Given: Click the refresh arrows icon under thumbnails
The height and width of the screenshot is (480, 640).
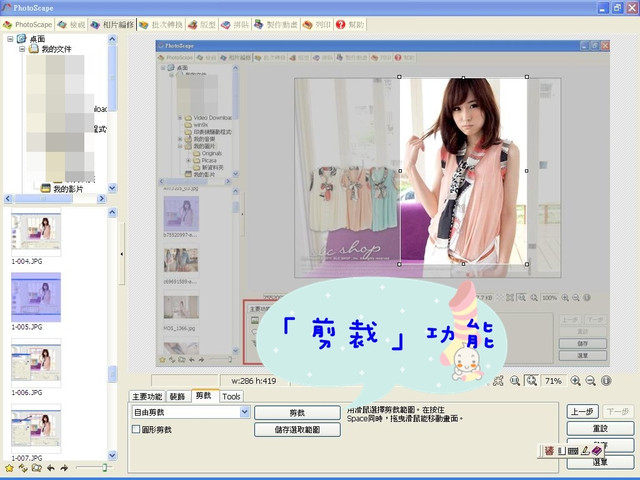Looking at the screenshot, I should point(23,468).
